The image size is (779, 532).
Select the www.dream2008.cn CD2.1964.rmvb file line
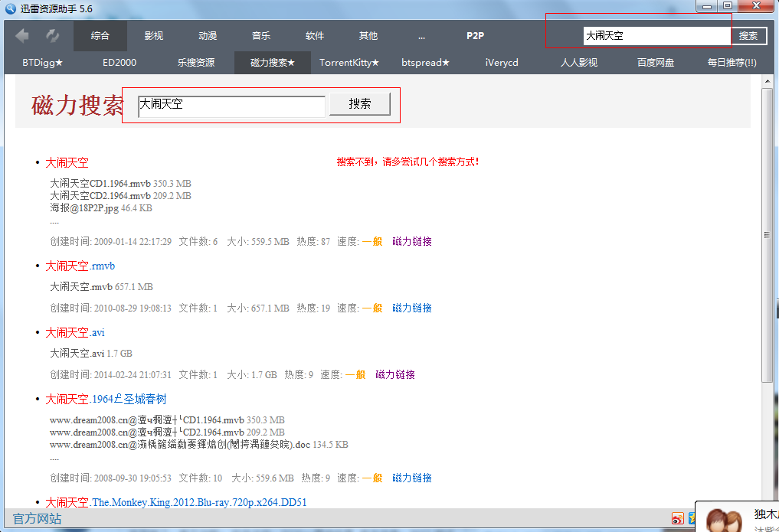[x=168, y=432]
